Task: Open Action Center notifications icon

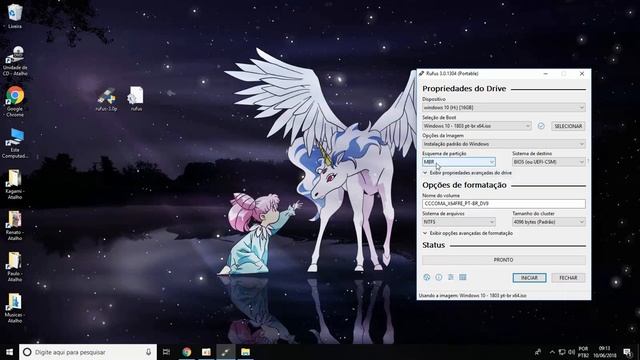Action: point(627,352)
